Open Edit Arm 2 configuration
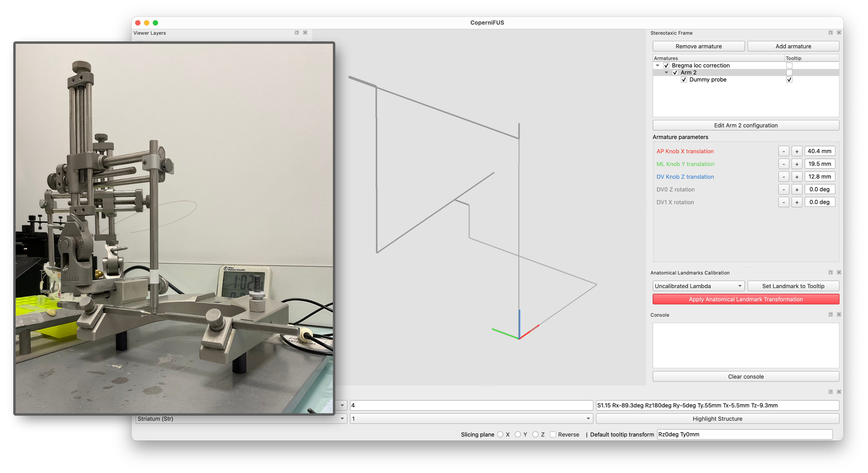Viewport: 868px width, 473px height. 746,125
